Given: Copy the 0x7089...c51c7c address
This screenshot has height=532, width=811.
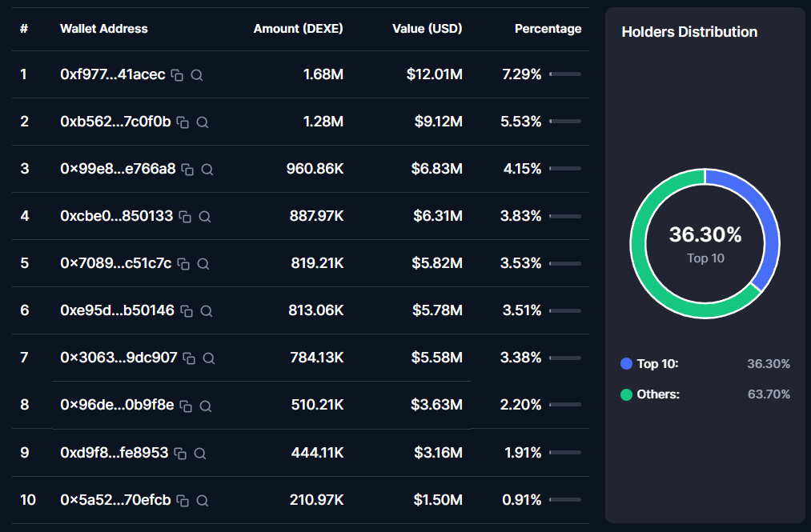Looking at the screenshot, I should (183, 264).
